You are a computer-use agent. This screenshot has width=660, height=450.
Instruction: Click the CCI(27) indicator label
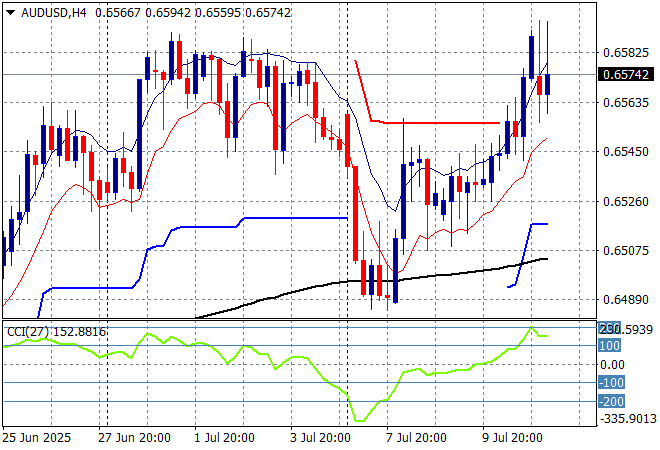[54, 331]
